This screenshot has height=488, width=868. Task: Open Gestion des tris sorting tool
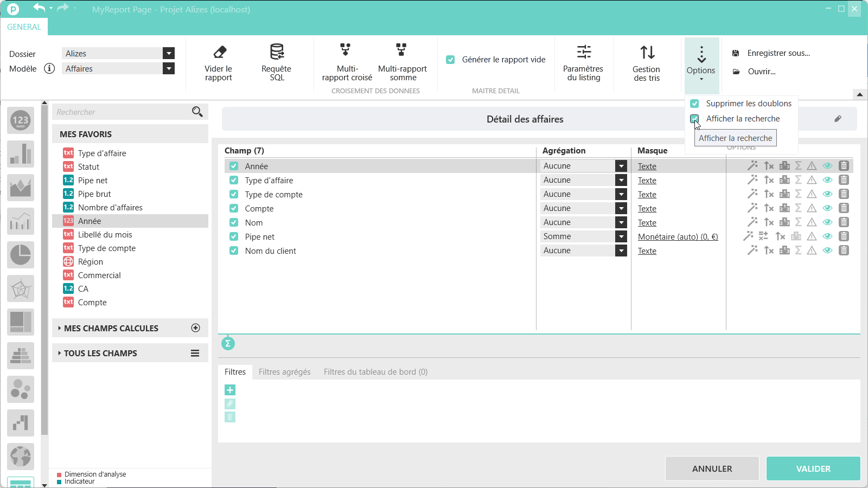point(647,53)
